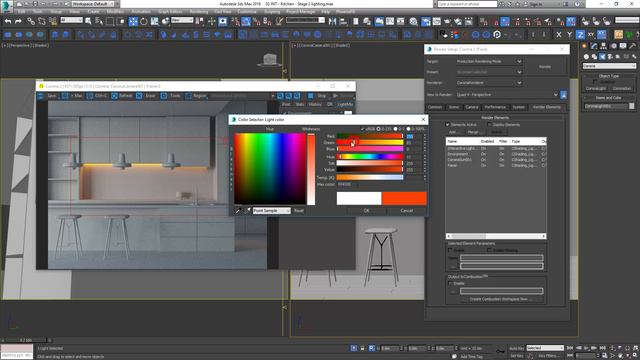Click the new orange color swatch
The image size is (640, 360).
[x=404, y=198]
